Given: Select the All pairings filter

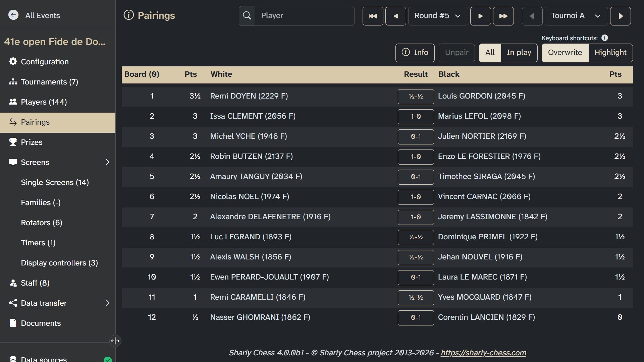Looking at the screenshot, I should [490, 53].
